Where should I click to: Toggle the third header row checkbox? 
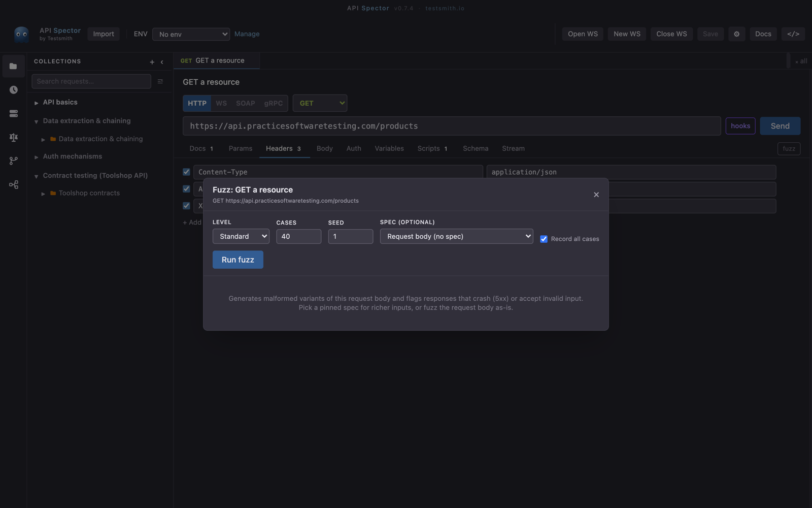pyautogui.click(x=186, y=206)
